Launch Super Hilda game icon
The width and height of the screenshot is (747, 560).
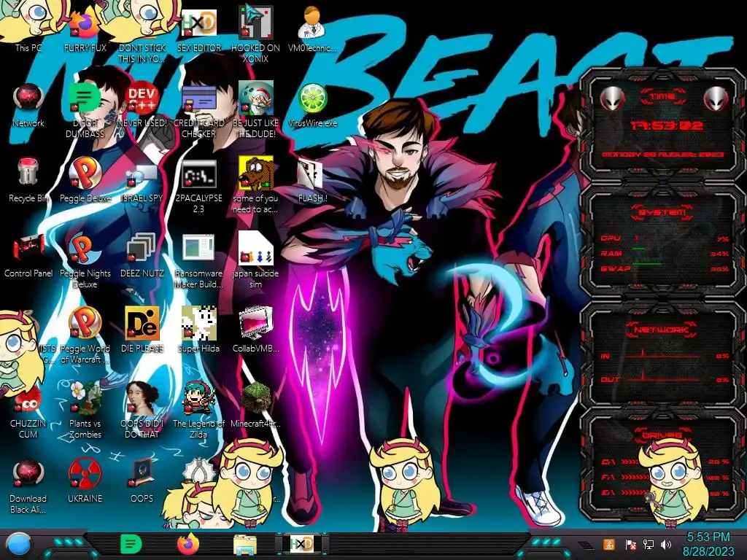199,330
